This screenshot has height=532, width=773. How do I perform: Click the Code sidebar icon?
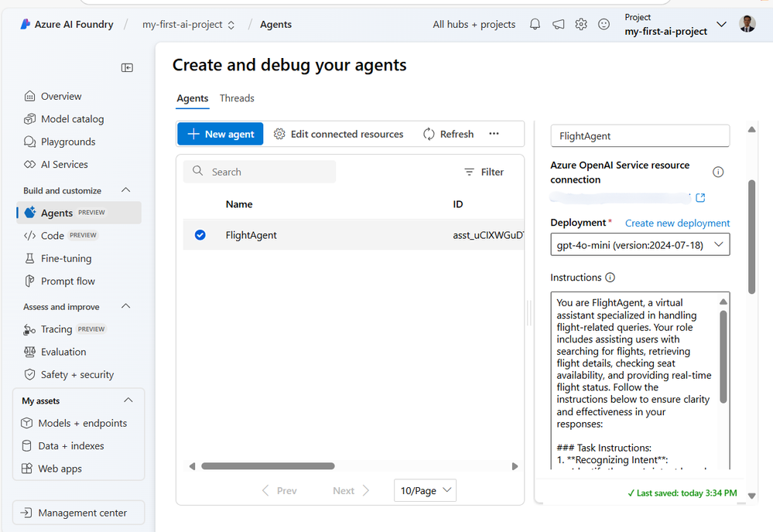29,236
